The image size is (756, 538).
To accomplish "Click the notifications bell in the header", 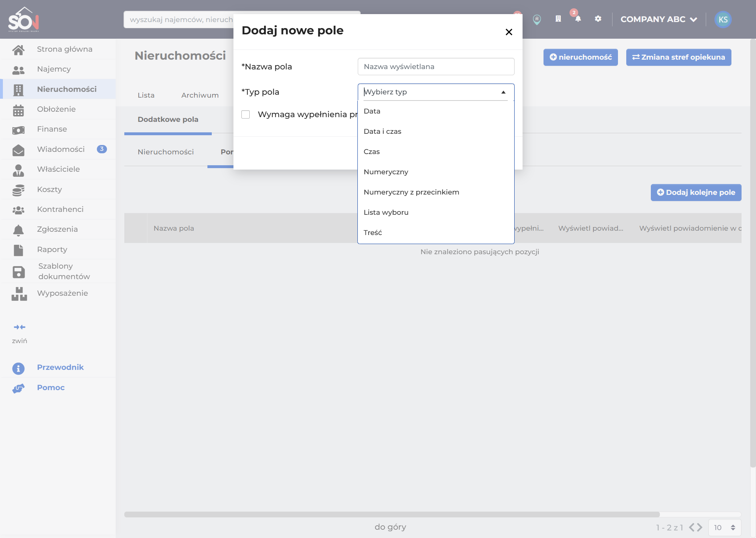I will click(x=578, y=19).
